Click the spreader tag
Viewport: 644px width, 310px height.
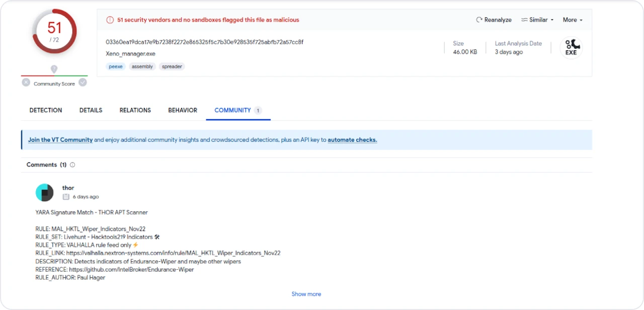[x=172, y=66]
